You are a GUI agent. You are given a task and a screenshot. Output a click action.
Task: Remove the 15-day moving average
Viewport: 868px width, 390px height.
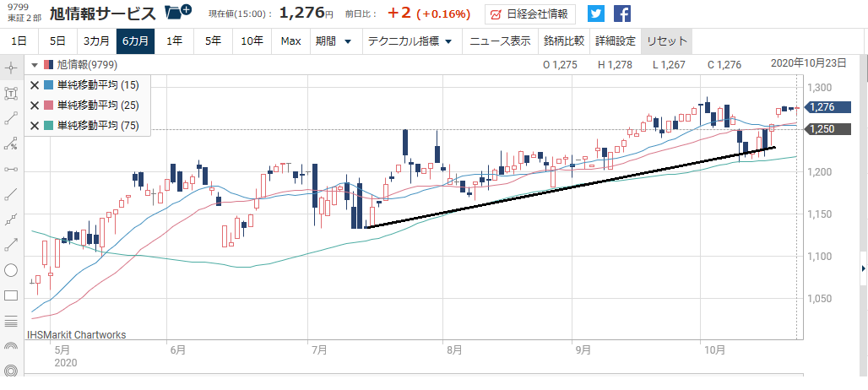35,85
